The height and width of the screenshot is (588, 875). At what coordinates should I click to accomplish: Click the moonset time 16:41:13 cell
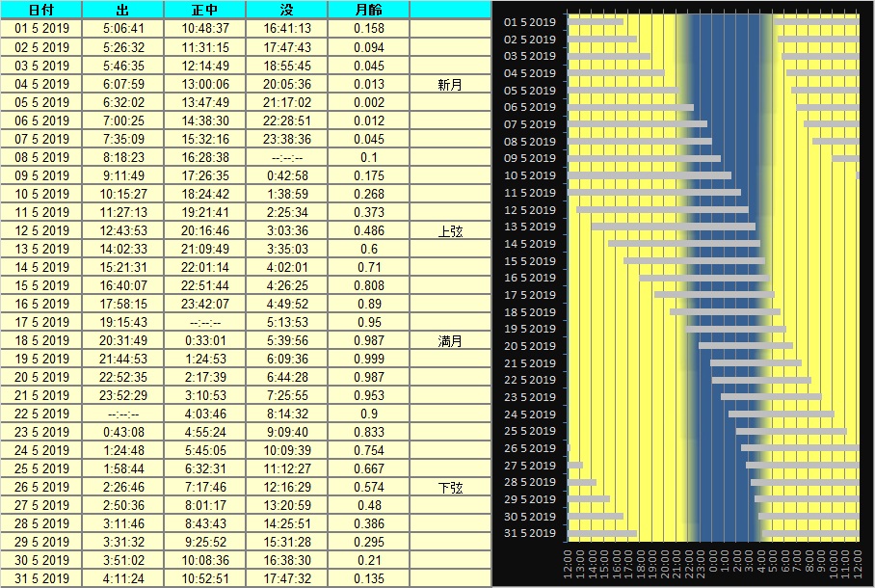pos(286,29)
